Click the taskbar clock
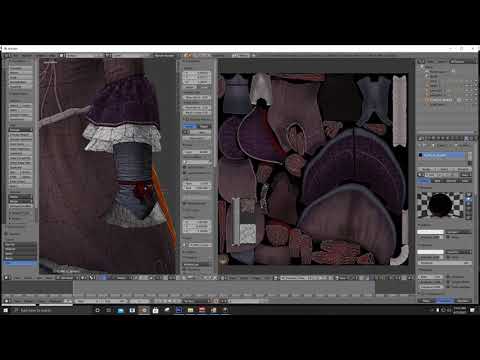The height and width of the screenshot is (360, 480). pyautogui.click(x=460, y=310)
